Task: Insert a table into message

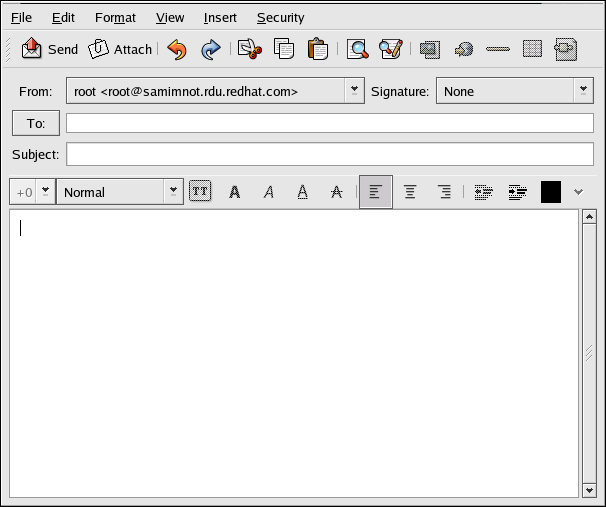Action: pos(532,49)
